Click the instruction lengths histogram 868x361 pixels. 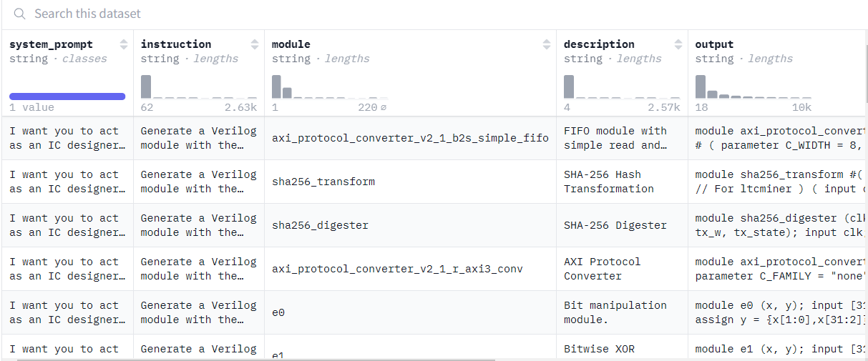pos(198,86)
